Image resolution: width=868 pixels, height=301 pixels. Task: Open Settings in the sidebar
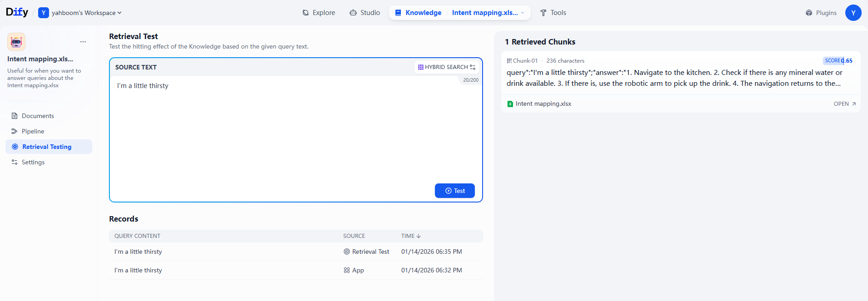(49, 162)
